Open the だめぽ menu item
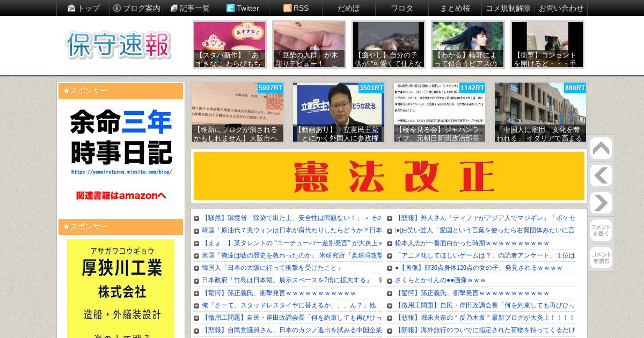 click(349, 8)
